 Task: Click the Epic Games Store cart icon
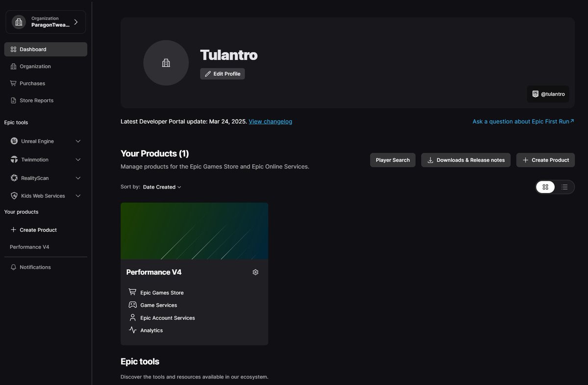click(x=132, y=292)
